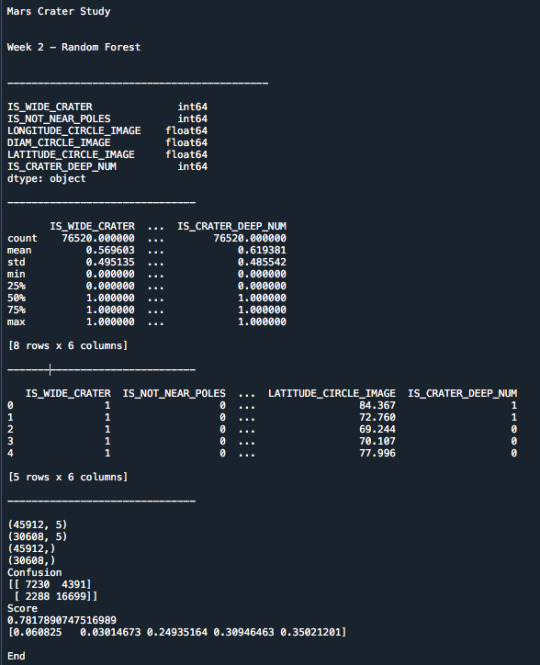Click the 'IS_NOT_NEAR_POLES' column header in head table

click(174, 394)
